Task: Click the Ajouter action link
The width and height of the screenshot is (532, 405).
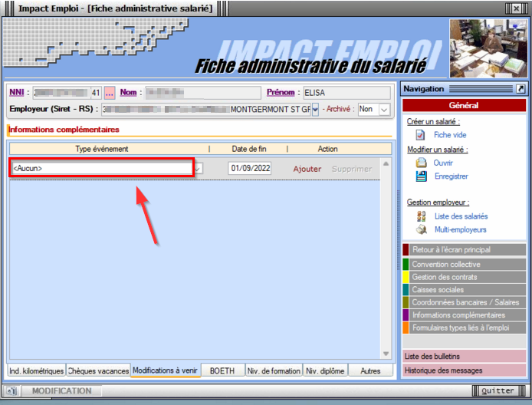Action: (307, 169)
